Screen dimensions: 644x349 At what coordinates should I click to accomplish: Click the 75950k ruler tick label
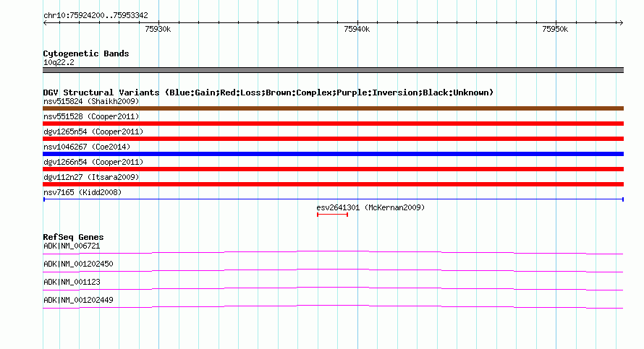pos(555,29)
